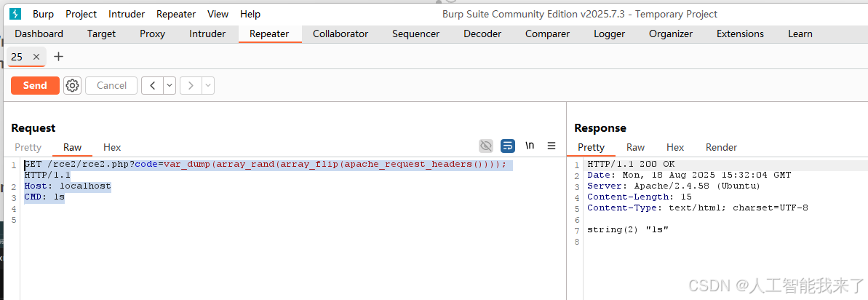
Task: Click the CMD: ls header line
Action: click(x=44, y=197)
